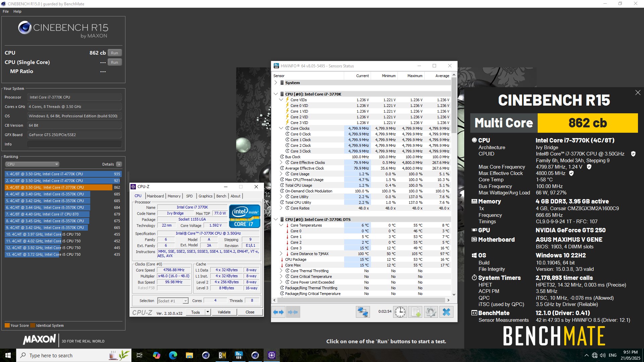The height and width of the screenshot is (362, 644).
Task: Click verified shield icon next to CPUID
Action: [633, 154]
